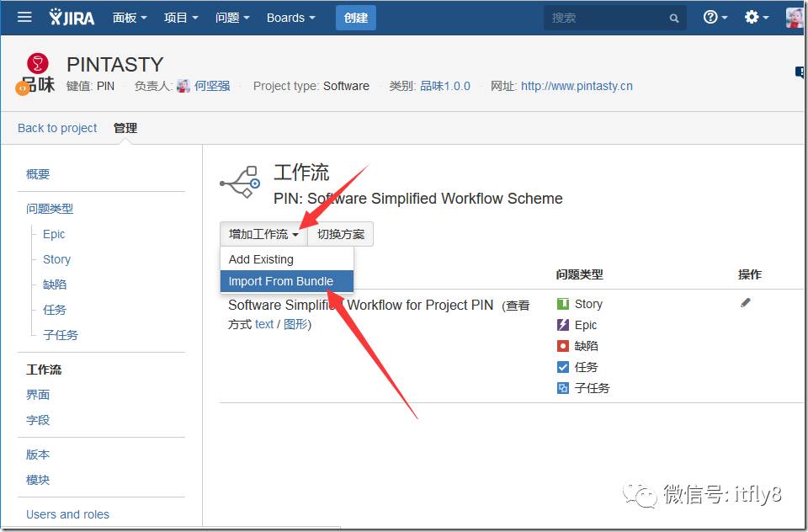The width and height of the screenshot is (808, 532).
Task: Click the red 缺陷 issue type icon
Action: (563, 346)
